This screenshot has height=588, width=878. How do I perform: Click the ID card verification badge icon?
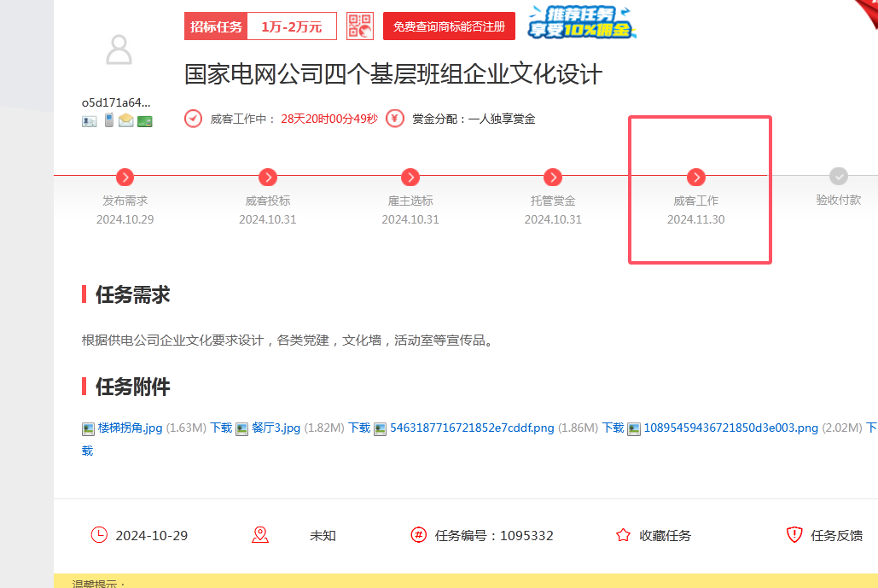coord(89,121)
